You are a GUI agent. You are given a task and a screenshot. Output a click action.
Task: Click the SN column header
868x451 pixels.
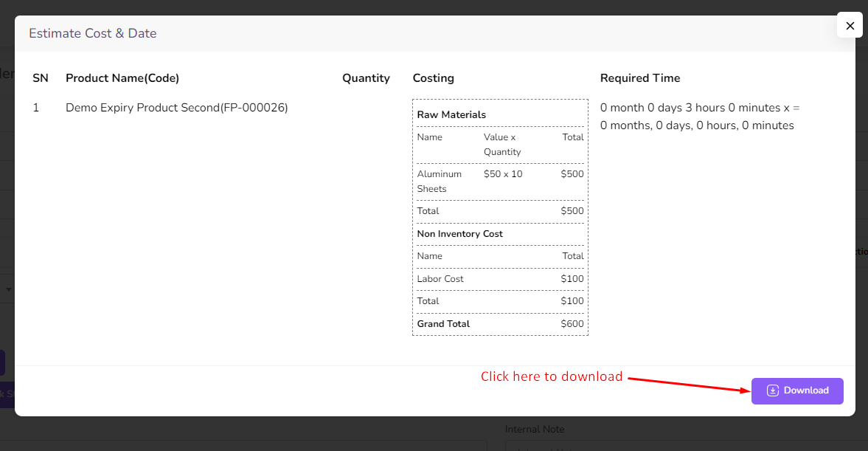41,78
